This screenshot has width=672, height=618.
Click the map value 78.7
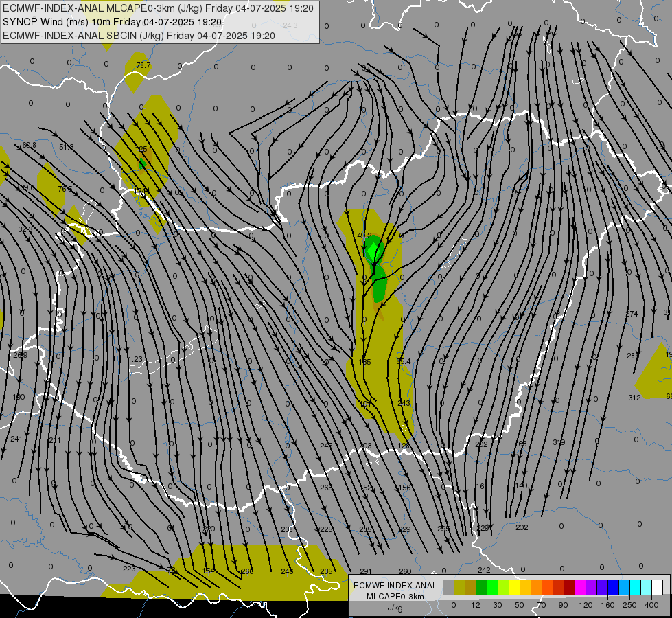click(143, 65)
